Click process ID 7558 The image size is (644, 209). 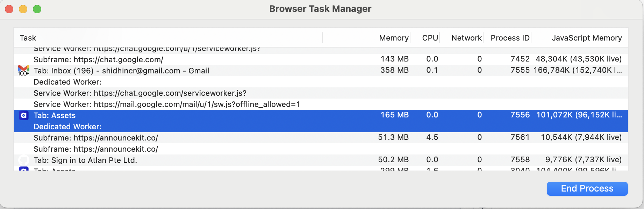coord(520,160)
